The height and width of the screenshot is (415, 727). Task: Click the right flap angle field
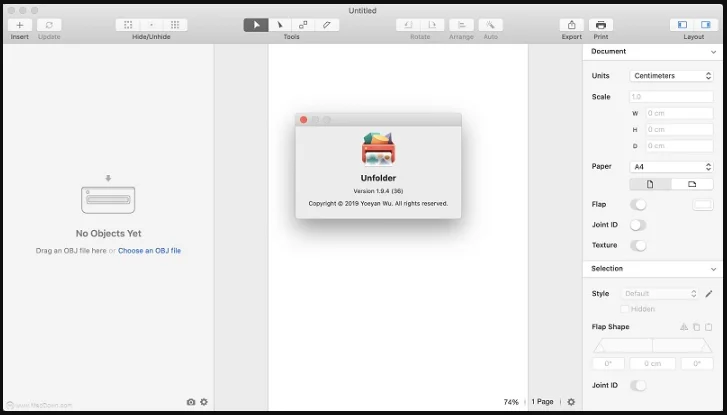coord(697,364)
